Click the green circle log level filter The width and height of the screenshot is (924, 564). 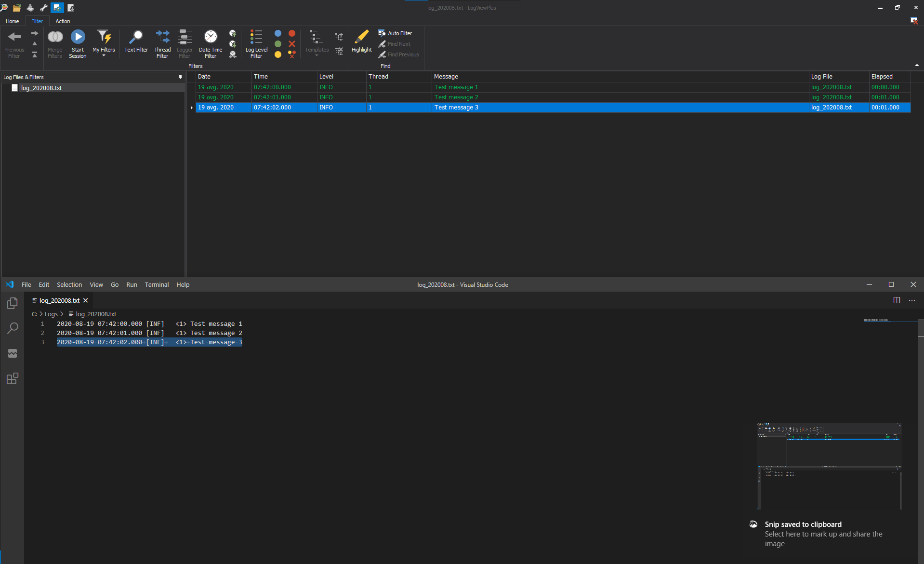[x=278, y=44]
